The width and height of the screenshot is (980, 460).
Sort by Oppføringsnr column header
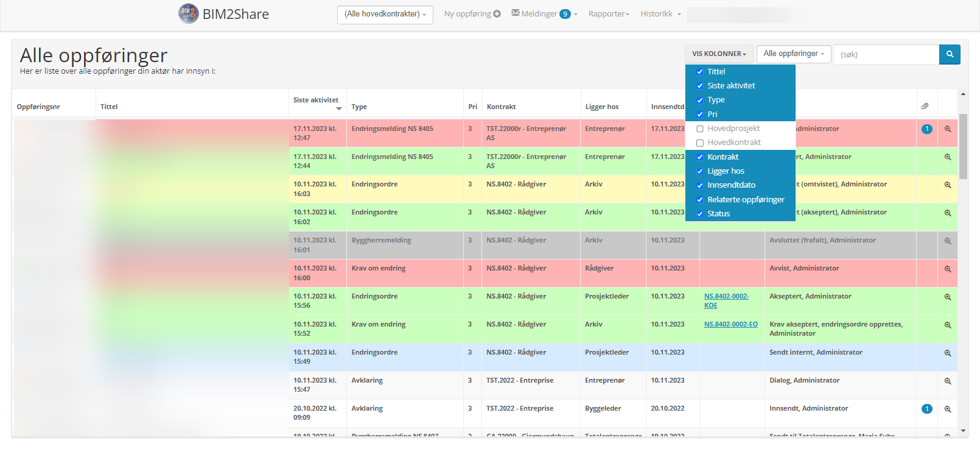(x=38, y=107)
